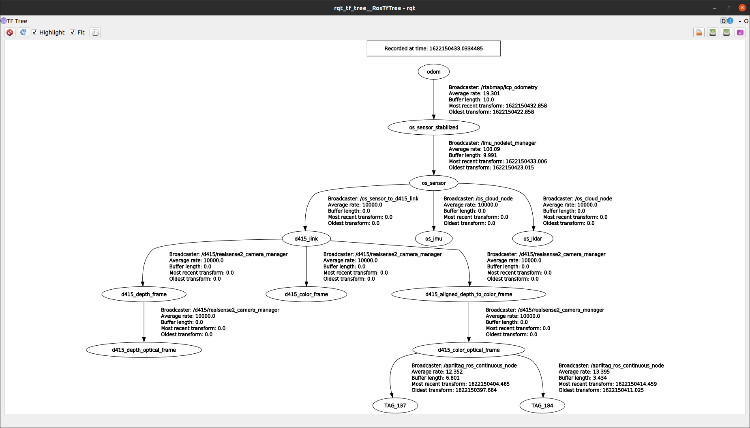Click the fit-in-view toolbar button

(x=96, y=32)
